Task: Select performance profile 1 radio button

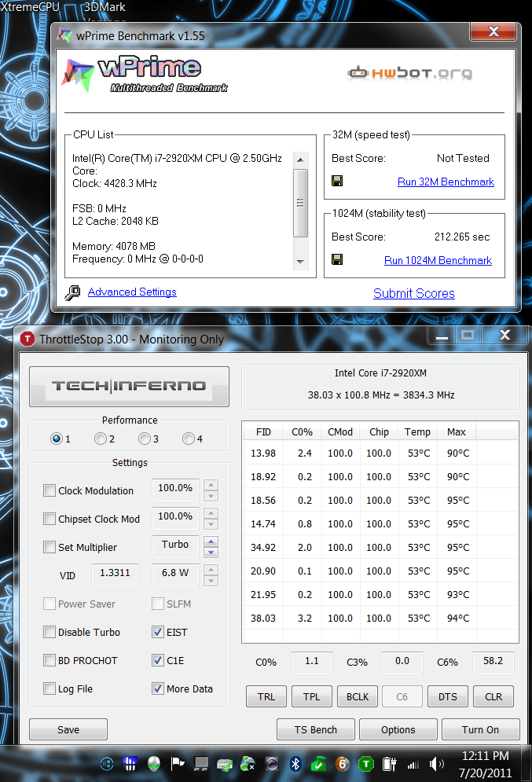Action: click(57, 439)
